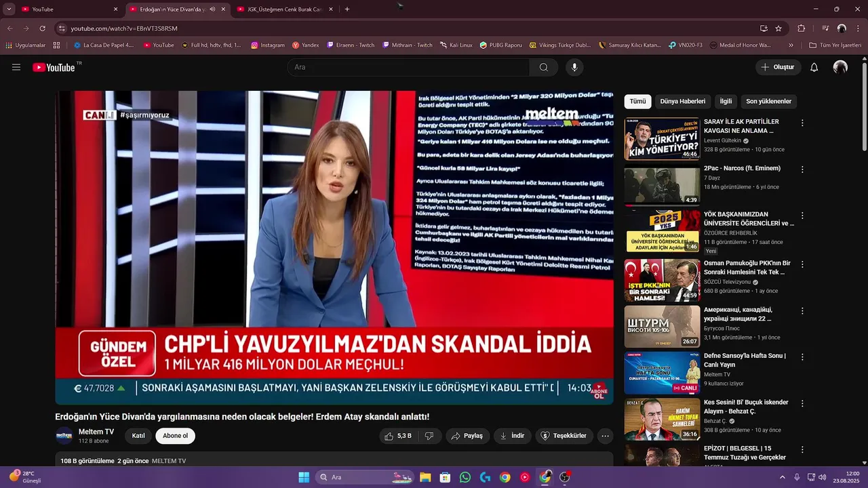Open new tab with plus button
The height and width of the screenshot is (488, 868).
point(347,9)
